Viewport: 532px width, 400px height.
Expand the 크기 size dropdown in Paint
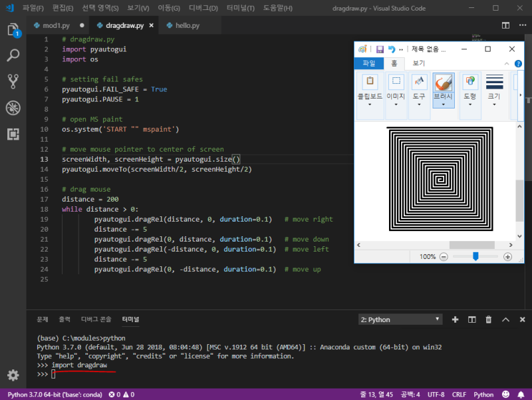coord(494,106)
